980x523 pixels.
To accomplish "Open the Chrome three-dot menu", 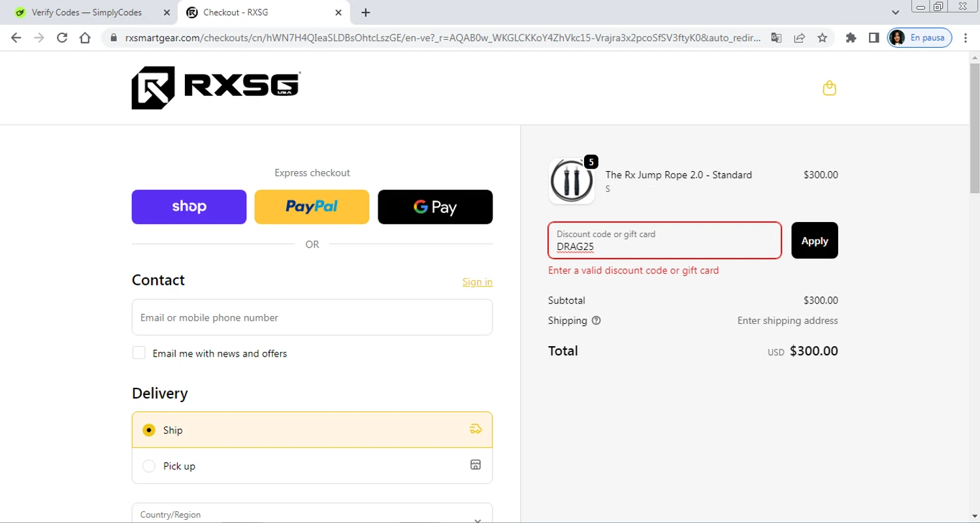I will point(966,38).
